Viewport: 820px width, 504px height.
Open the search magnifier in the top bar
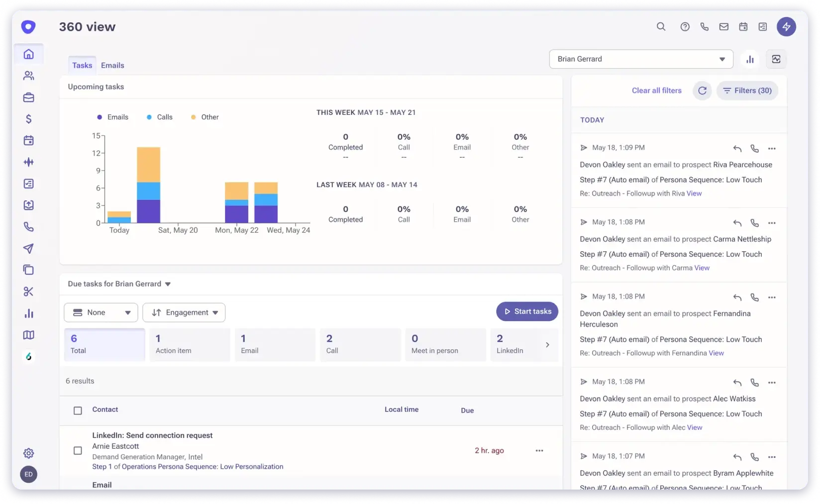(661, 26)
